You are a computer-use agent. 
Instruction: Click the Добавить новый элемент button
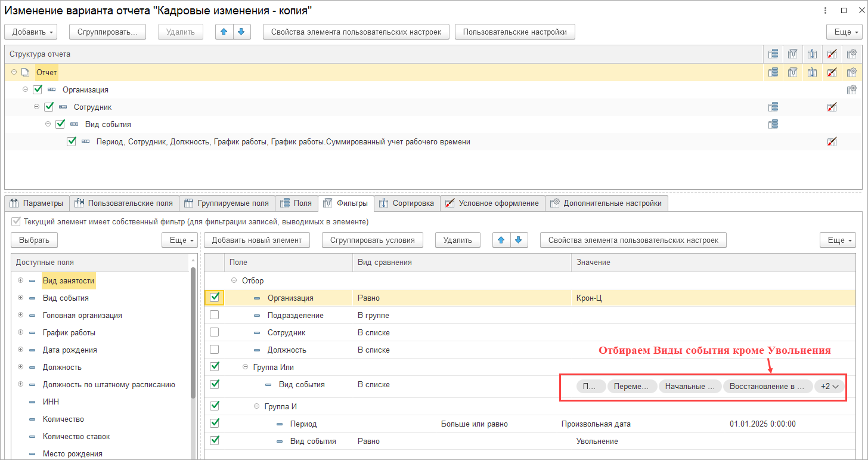(x=257, y=240)
